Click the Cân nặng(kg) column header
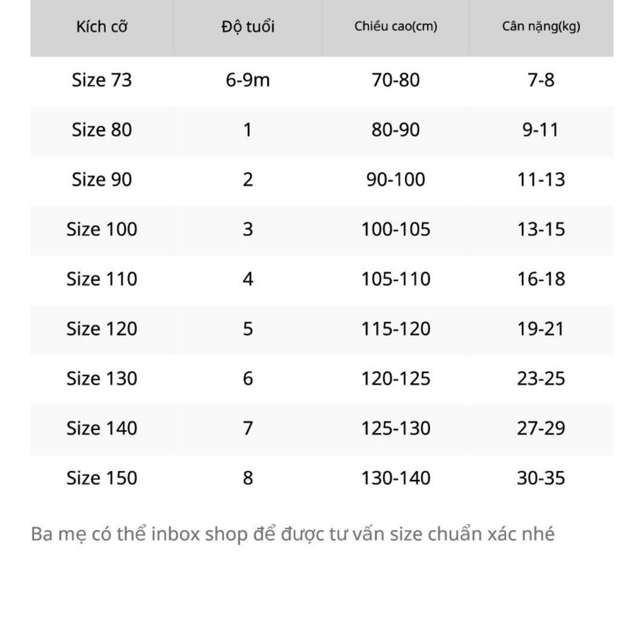The height and width of the screenshot is (644, 644). 541,27
